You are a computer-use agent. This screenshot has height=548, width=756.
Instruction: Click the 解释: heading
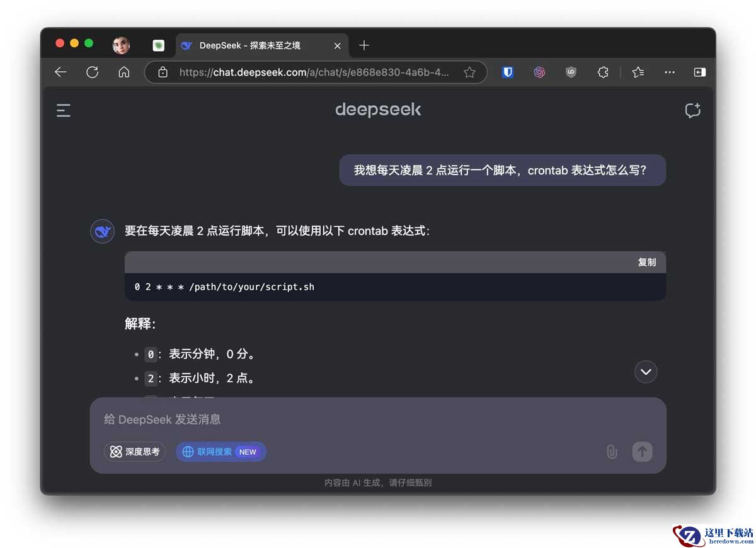pyautogui.click(x=140, y=324)
